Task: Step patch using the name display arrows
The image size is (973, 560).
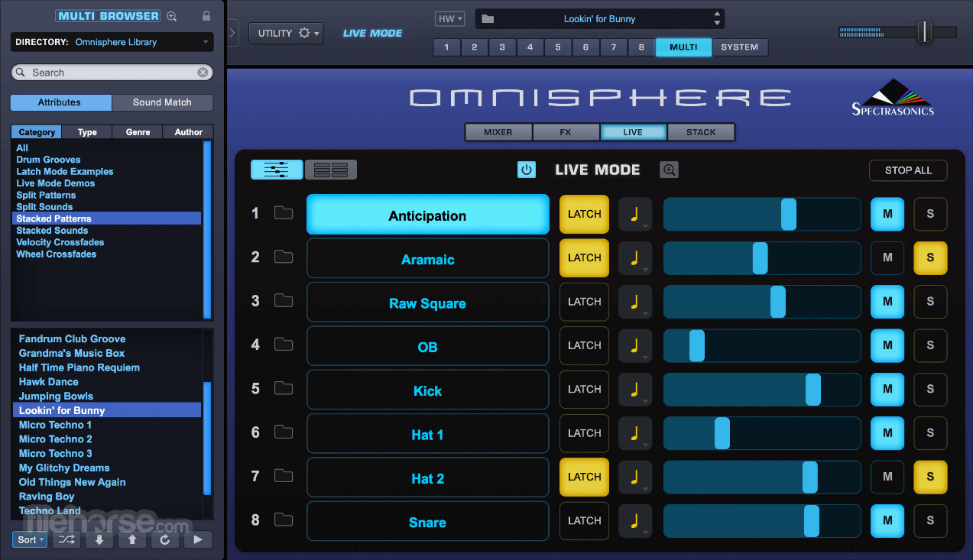Action: (x=716, y=19)
